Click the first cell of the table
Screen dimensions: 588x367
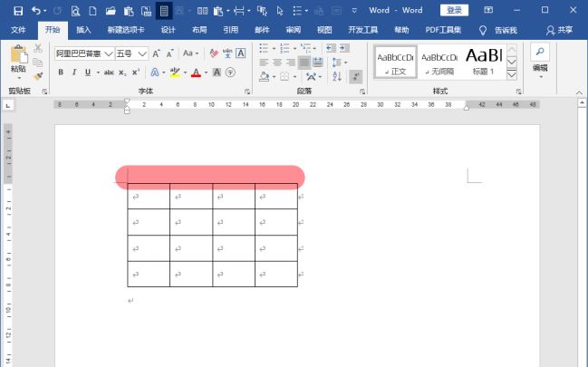tap(149, 196)
